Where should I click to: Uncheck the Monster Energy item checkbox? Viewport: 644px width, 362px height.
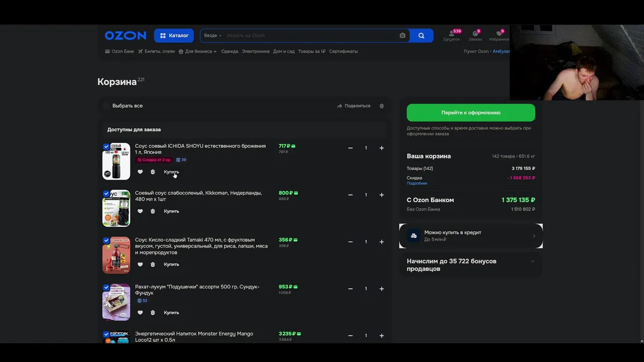pos(106,334)
